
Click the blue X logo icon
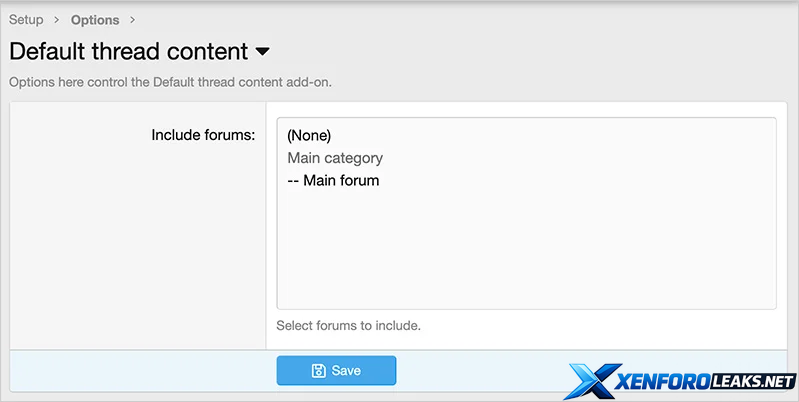595,381
